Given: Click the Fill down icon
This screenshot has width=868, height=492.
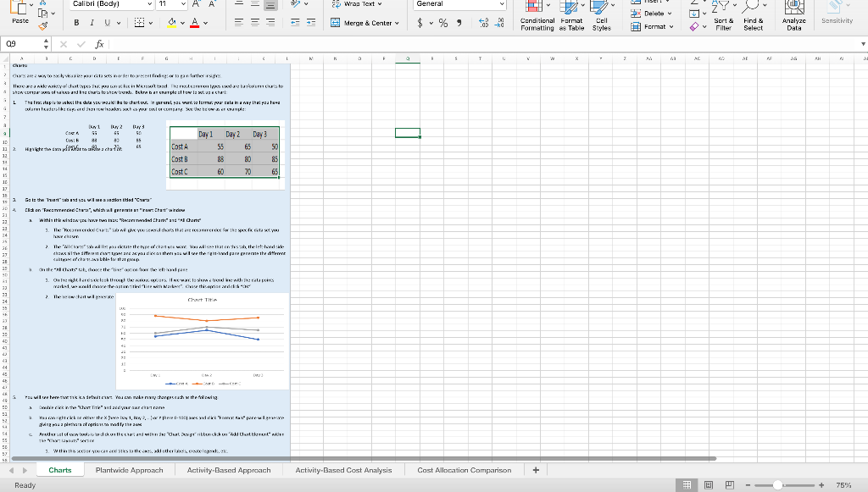Looking at the screenshot, I should (694, 14).
